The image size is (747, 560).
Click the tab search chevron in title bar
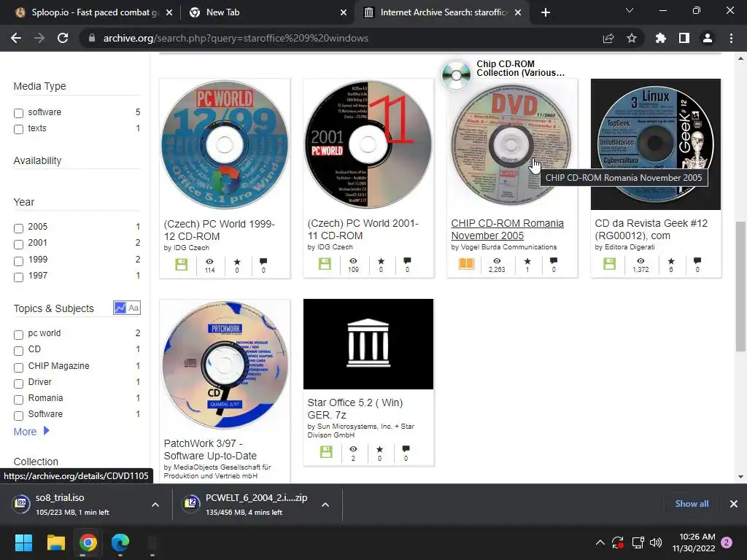click(630, 10)
